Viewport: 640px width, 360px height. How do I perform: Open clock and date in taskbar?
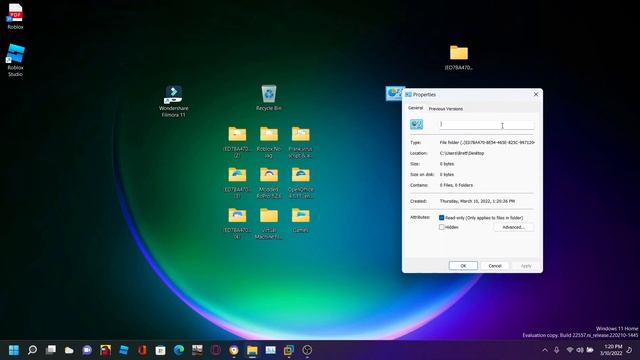611,350
